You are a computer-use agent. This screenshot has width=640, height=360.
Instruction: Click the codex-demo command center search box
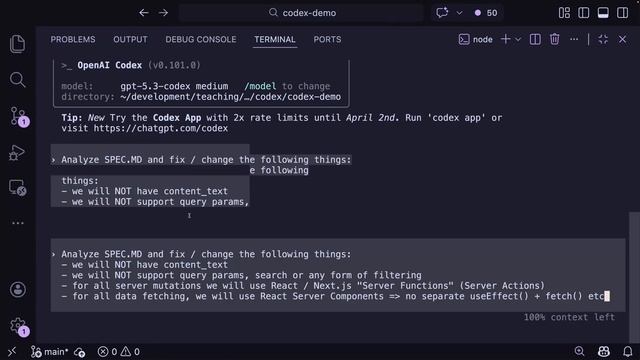click(302, 13)
